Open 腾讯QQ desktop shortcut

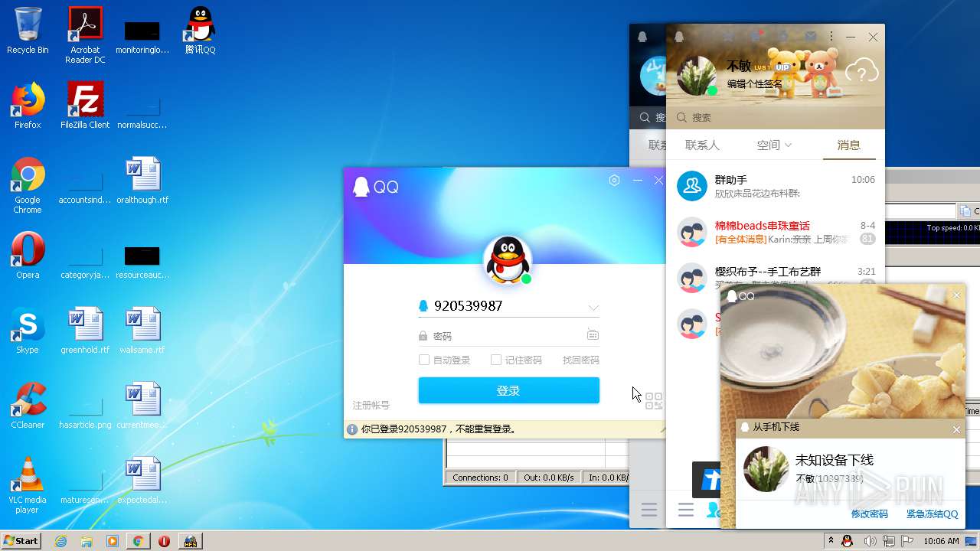[200, 31]
